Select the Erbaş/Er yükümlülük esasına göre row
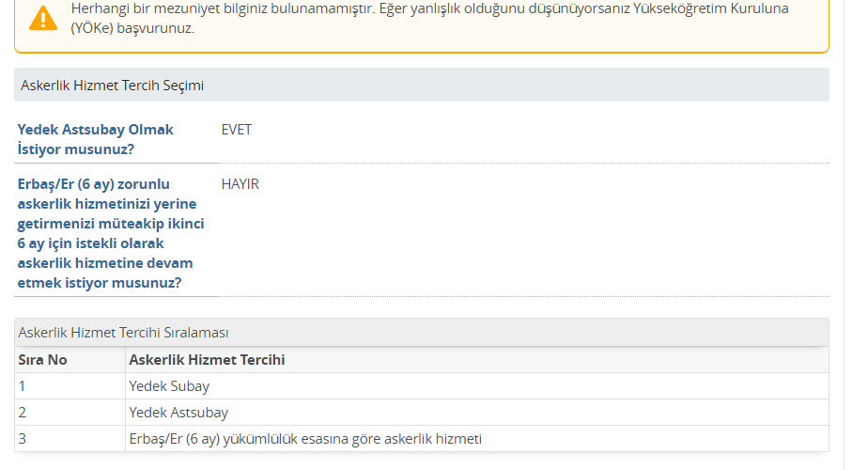The width and height of the screenshot is (868, 470). click(422, 439)
